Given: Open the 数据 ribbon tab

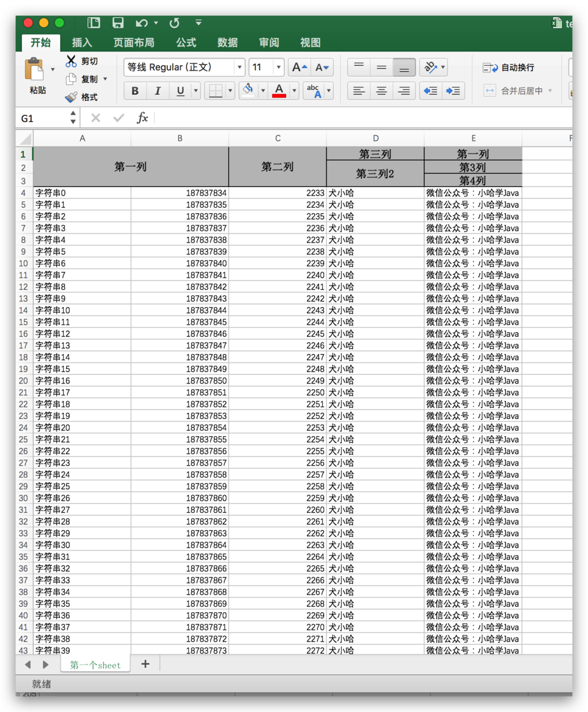Looking at the screenshot, I should click(227, 43).
